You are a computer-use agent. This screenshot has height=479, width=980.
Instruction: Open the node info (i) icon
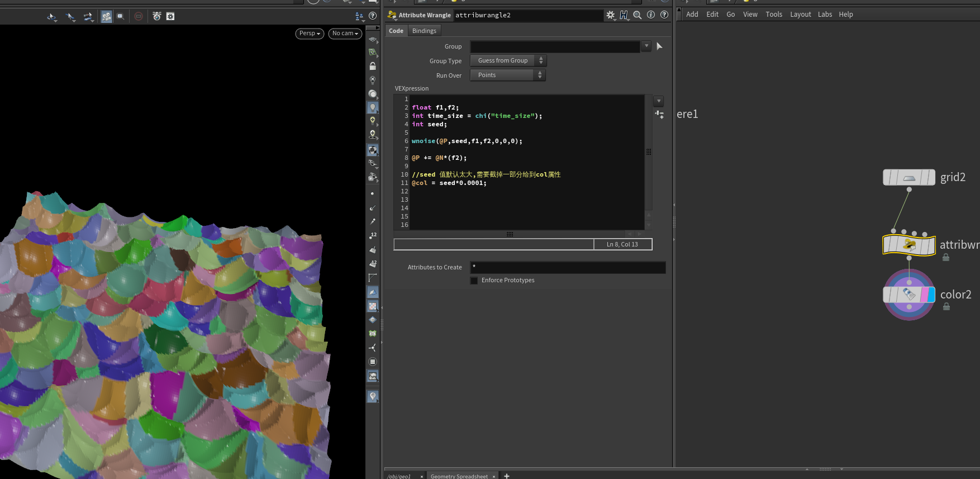651,15
